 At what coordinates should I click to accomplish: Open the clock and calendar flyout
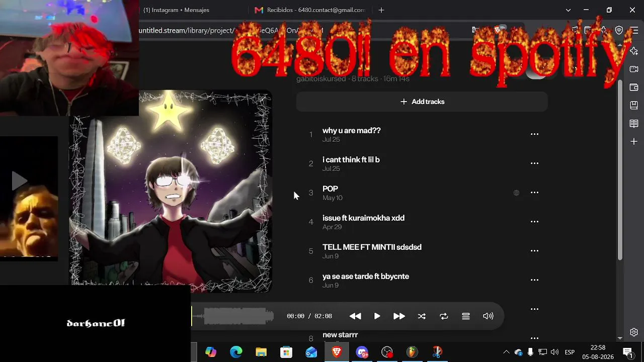tap(598, 352)
